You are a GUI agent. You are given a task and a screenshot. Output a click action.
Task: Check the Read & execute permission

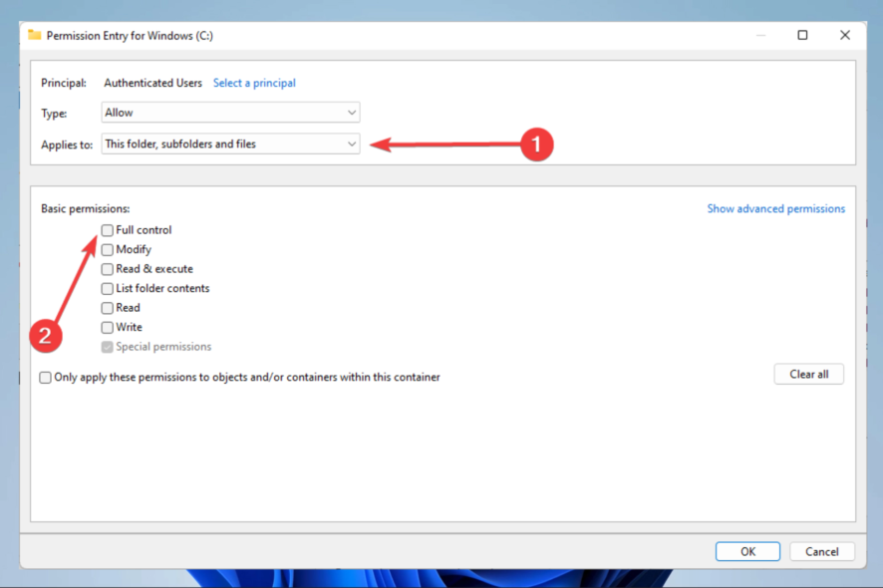pos(107,269)
